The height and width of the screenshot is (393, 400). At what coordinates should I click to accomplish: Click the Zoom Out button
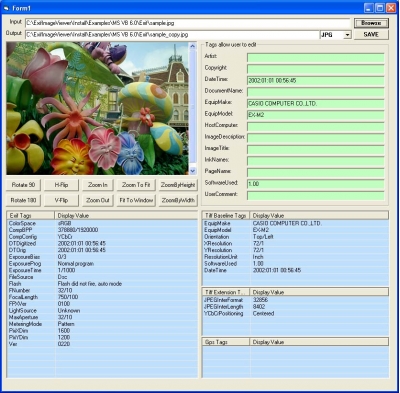98,200
